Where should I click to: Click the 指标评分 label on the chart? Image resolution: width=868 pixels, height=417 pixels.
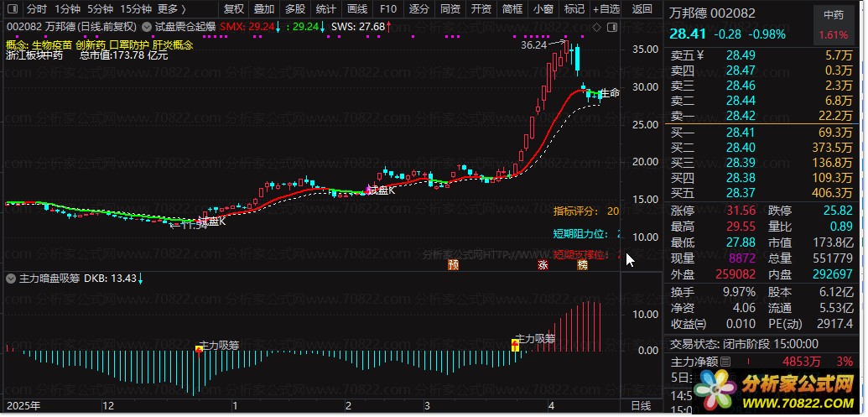tap(576, 211)
